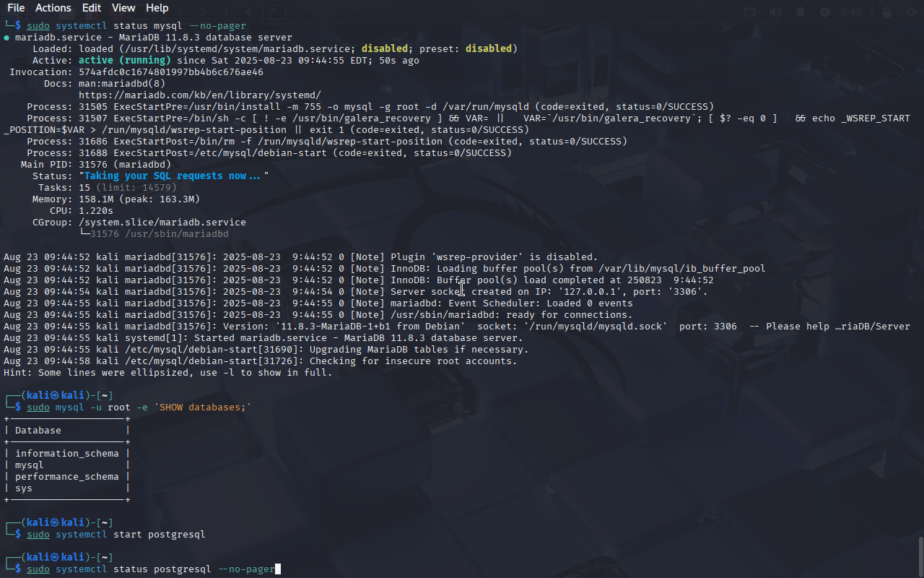Click 'Upgrading MariaDB tables if necessary.' message

[x=419, y=350]
